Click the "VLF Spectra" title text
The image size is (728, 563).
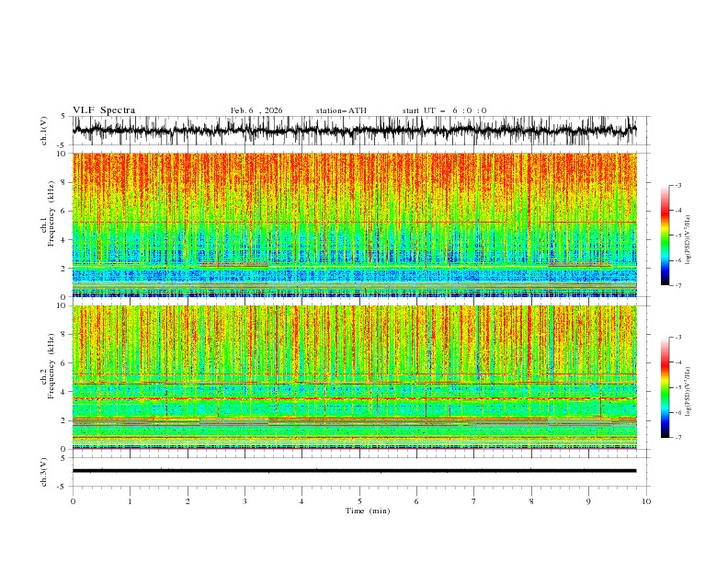tap(104, 110)
